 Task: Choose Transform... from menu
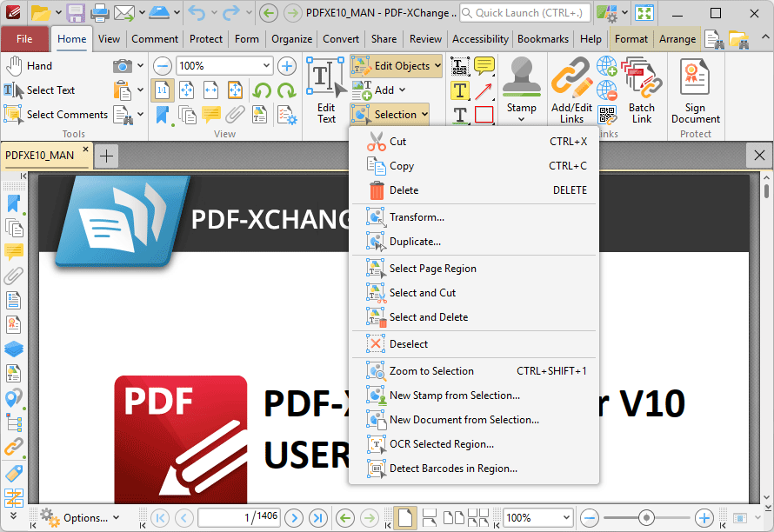(474, 217)
